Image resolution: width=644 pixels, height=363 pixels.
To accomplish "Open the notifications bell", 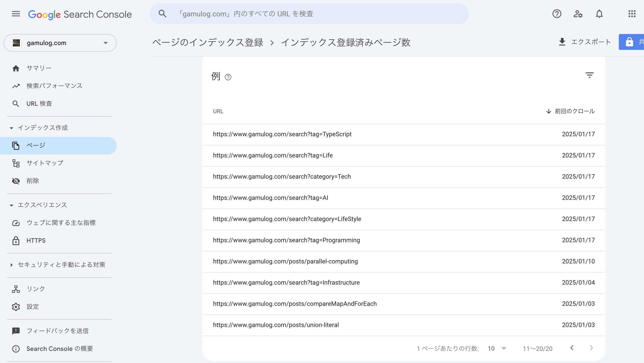I will tap(599, 14).
